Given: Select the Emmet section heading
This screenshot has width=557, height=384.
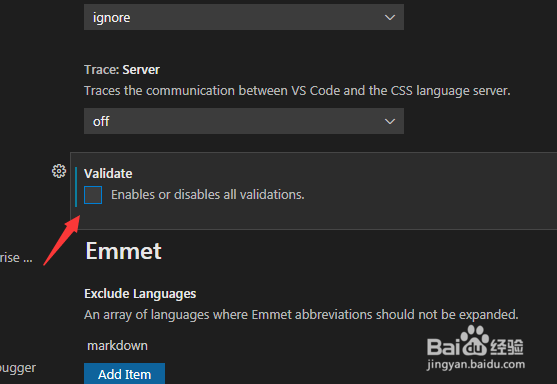Looking at the screenshot, I should pyautogui.click(x=123, y=251).
